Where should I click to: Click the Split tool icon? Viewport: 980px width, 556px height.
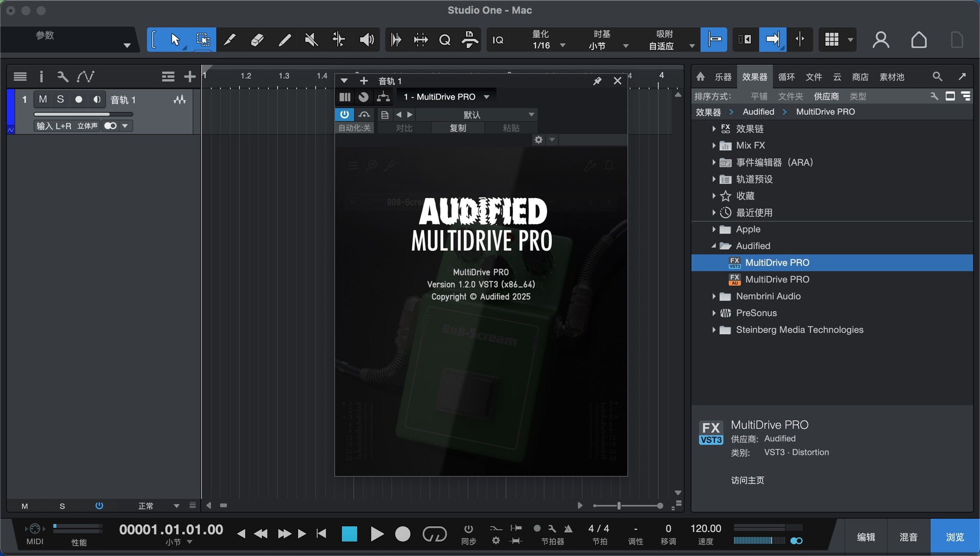coord(229,40)
